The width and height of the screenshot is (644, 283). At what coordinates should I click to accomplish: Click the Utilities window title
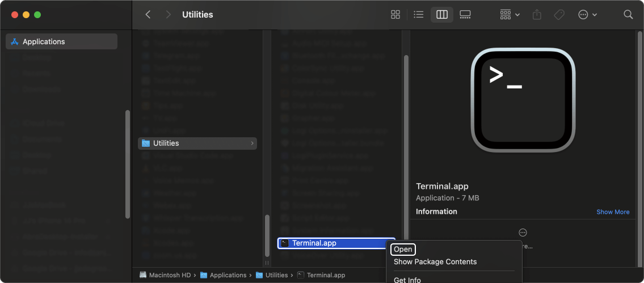pos(197,15)
